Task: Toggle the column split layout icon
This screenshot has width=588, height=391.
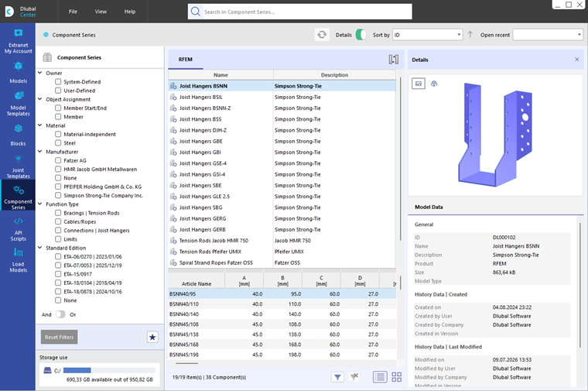Action: [x=393, y=60]
